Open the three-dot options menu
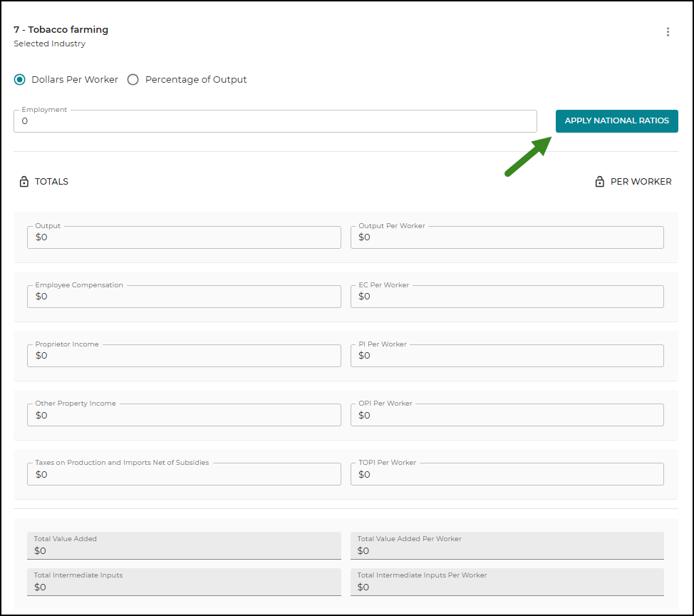This screenshot has width=694, height=616. coord(668,32)
